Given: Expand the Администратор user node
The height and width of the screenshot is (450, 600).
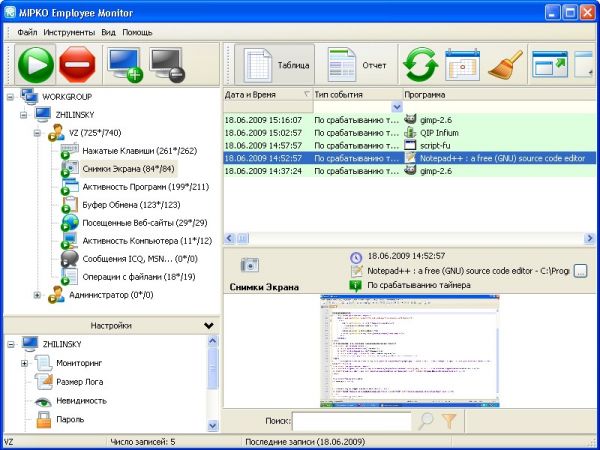Looking at the screenshot, I should click(x=38, y=295).
